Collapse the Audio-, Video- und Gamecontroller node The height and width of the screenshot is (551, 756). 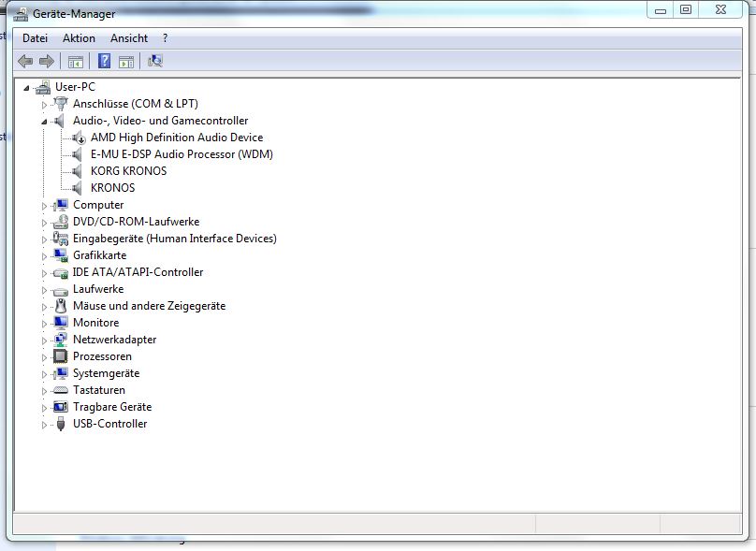44,122
